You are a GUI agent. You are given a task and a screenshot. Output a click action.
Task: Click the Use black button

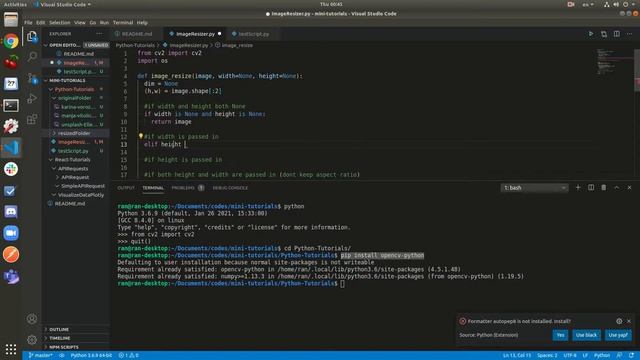click(x=586, y=335)
